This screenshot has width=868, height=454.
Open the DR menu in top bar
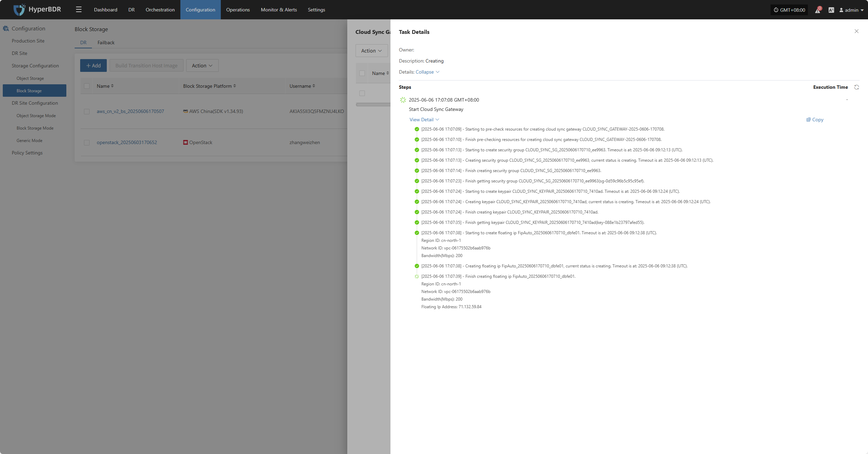[x=132, y=10]
